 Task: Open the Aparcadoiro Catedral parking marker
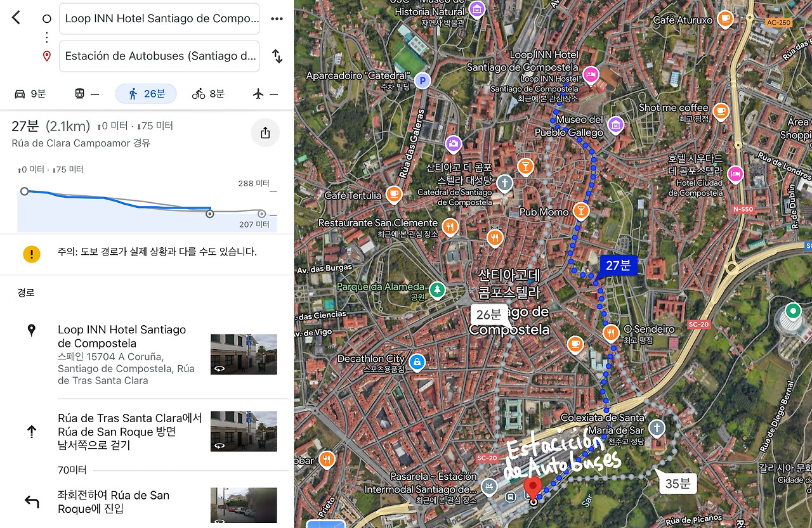coord(422,80)
